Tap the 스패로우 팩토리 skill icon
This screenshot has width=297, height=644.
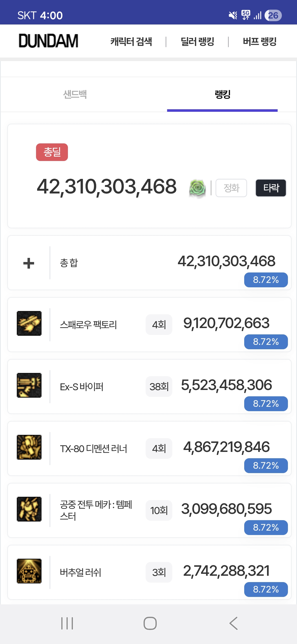coord(29,323)
